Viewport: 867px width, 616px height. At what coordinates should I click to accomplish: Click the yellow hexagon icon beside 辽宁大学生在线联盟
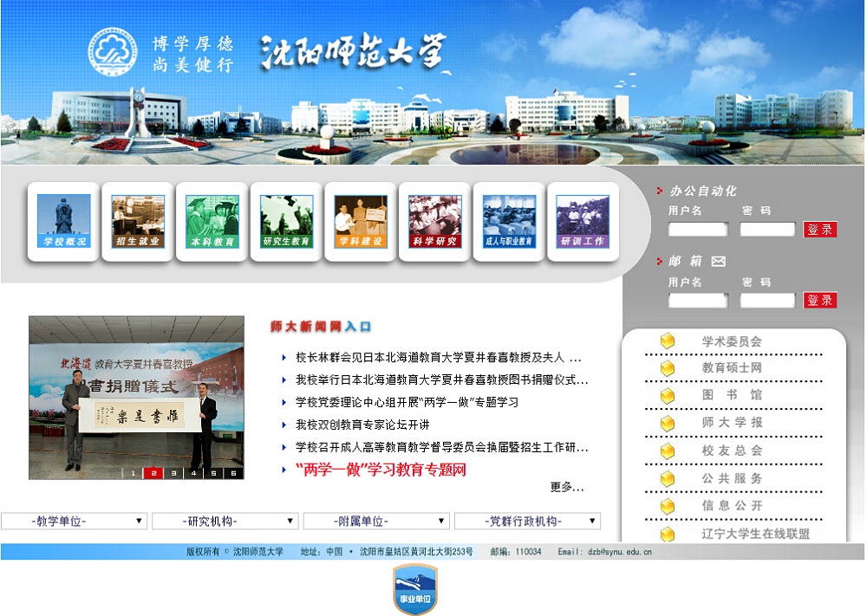[668, 534]
